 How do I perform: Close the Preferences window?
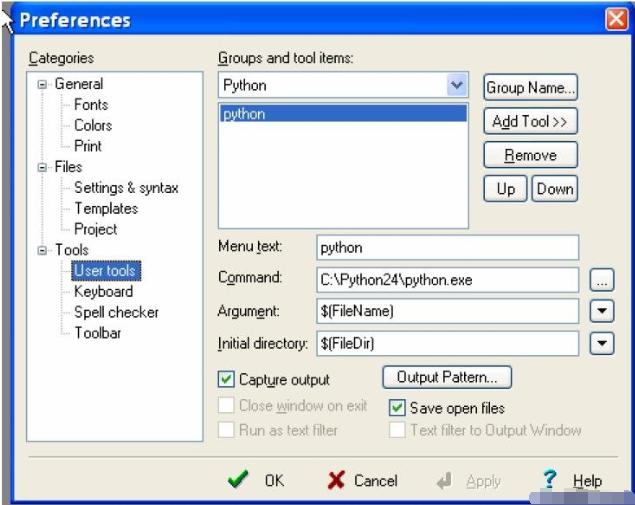(x=616, y=19)
